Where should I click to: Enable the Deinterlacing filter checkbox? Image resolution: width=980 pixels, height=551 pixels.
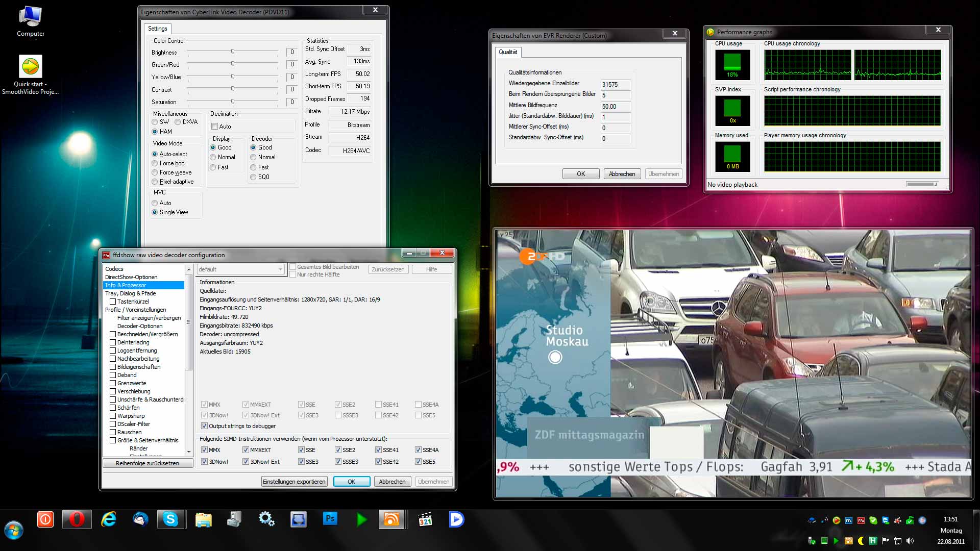(113, 342)
